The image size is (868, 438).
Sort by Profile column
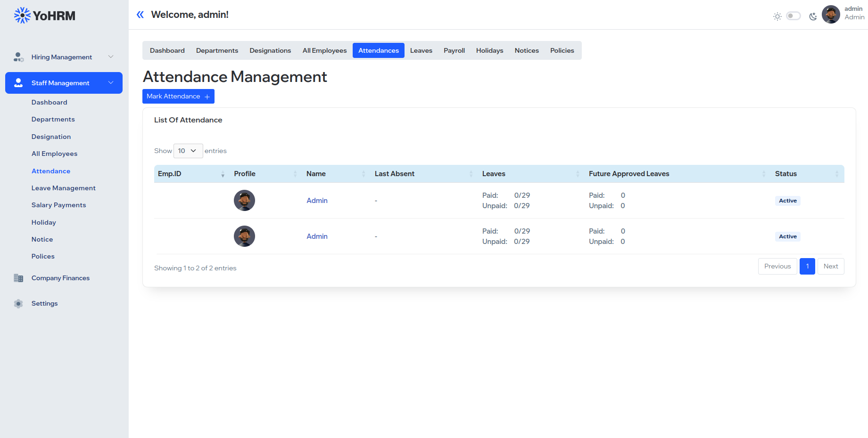pyautogui.click(x=266, y=174)
